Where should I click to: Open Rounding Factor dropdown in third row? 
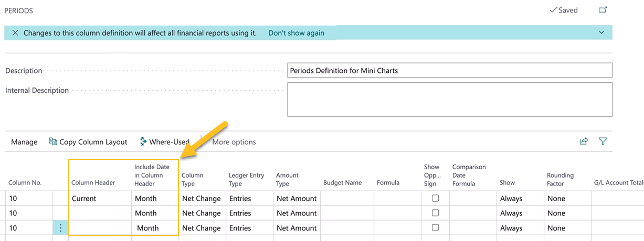tap(556, 228)
